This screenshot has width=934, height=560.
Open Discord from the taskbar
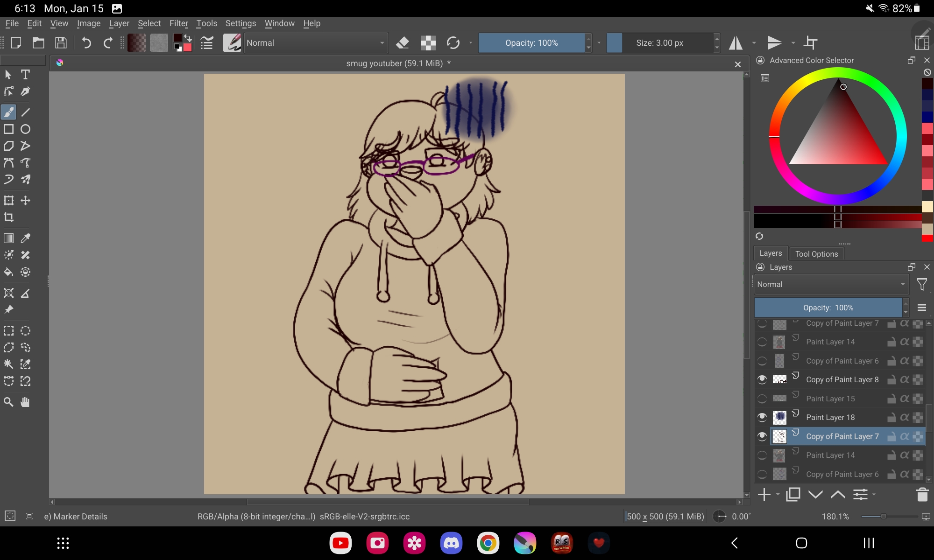coord(451,543)
